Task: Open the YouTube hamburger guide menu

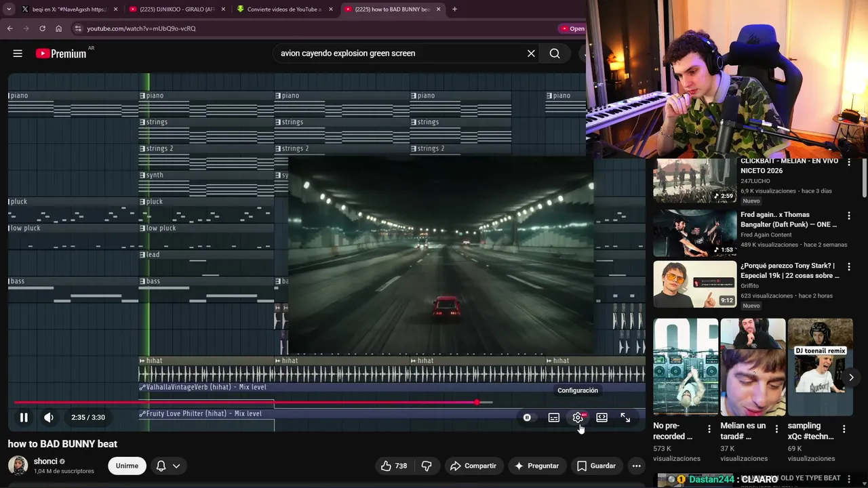Action: 18,54
